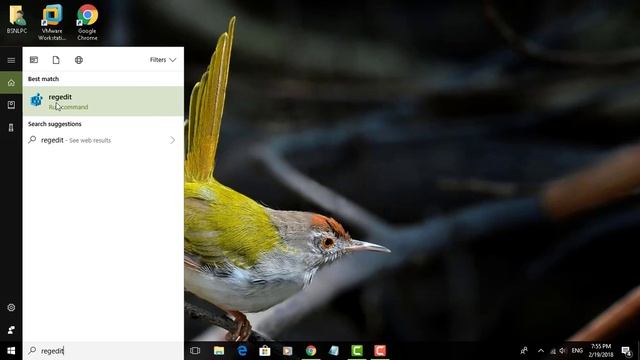The height and width of the screenshot is (360, 640).
Task: Open regedit web results suggestion
Action: [x=104, y=140]
